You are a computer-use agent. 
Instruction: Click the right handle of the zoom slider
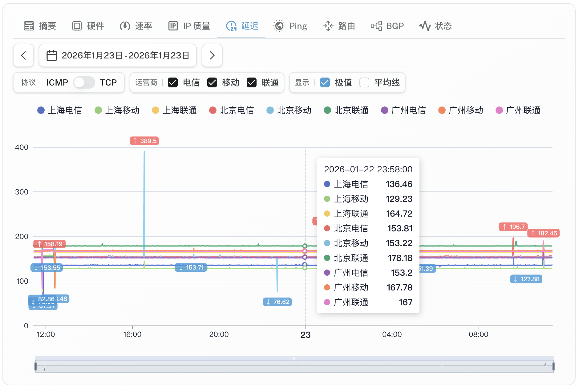[553, 366]
